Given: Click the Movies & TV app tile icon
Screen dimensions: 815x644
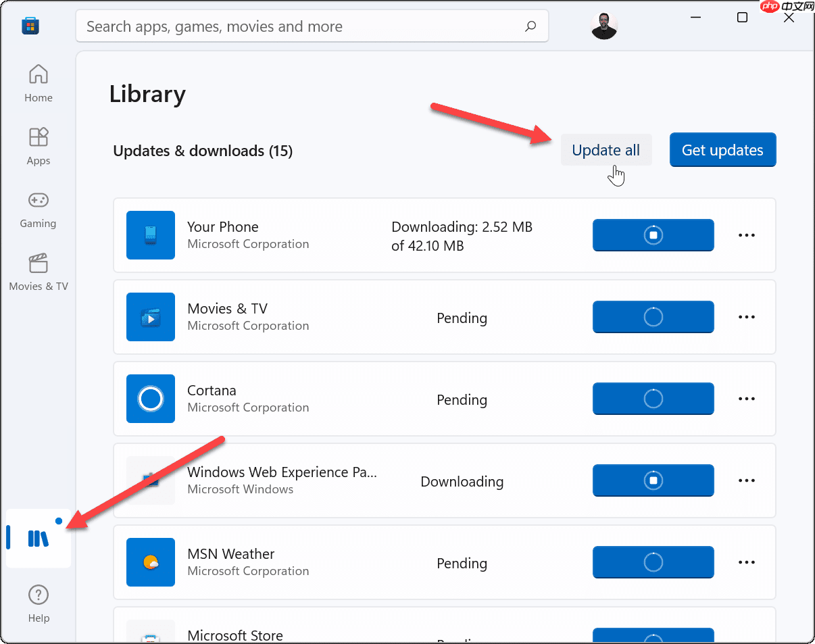Looking at the screenshot, I should click(x=151, y=317).
